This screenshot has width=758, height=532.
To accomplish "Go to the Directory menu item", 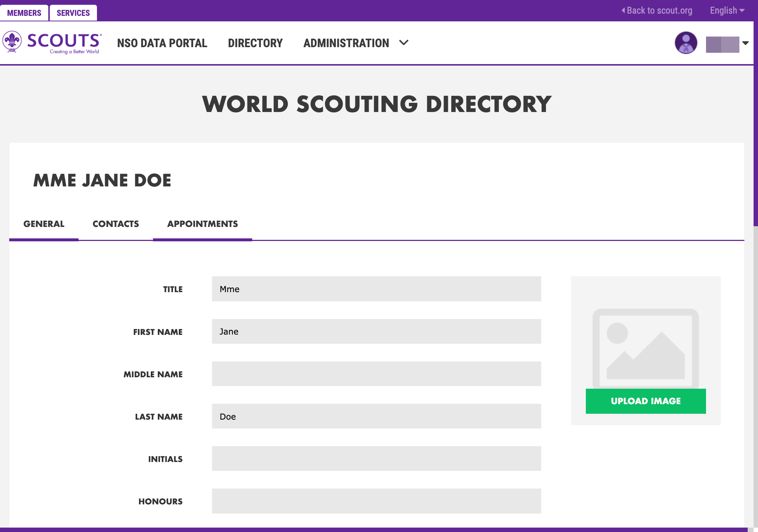I will [255, 43].
